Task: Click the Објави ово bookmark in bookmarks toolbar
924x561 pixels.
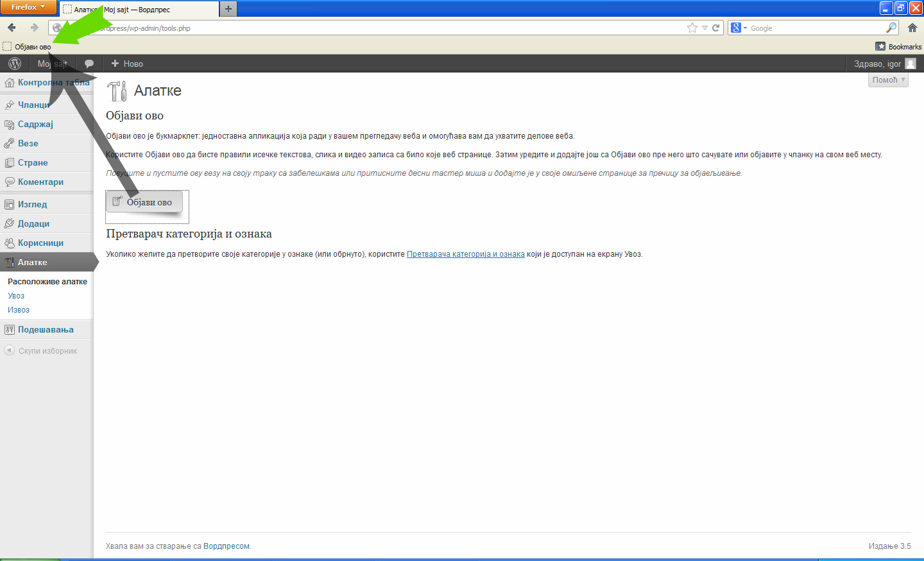Action: pyautogui.click(x=27, y=47)
